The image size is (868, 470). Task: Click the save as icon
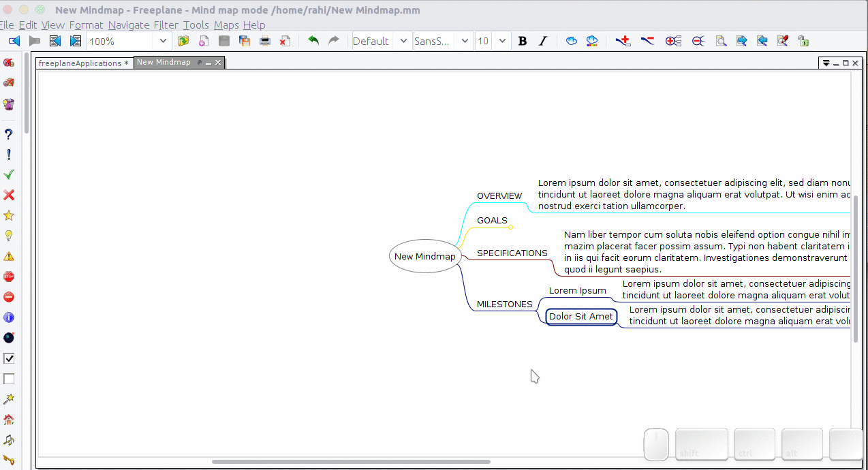coord(245,41)
